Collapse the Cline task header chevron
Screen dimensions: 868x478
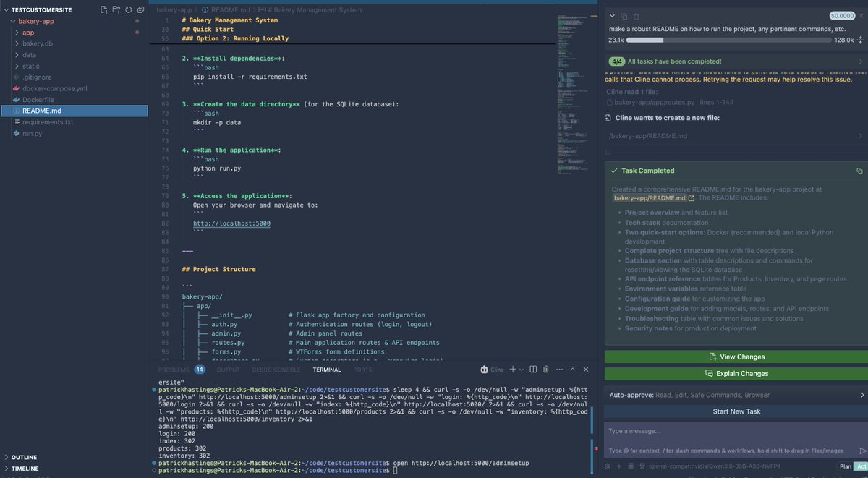[x=613, y=16]
